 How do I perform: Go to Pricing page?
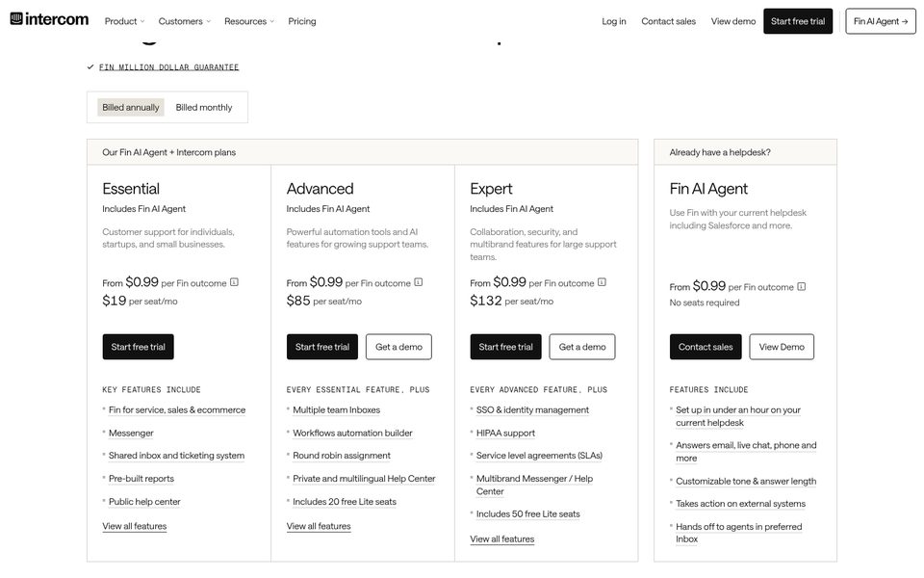(x=301, y=21)
